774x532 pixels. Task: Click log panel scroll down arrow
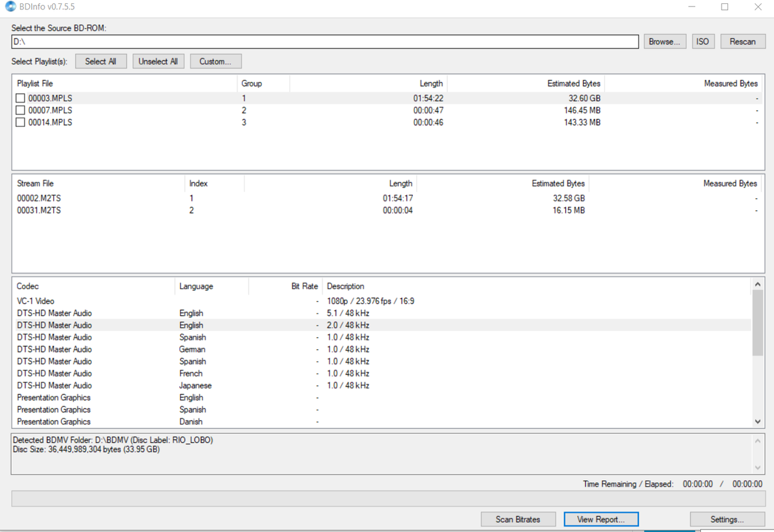tap(758, 468)
